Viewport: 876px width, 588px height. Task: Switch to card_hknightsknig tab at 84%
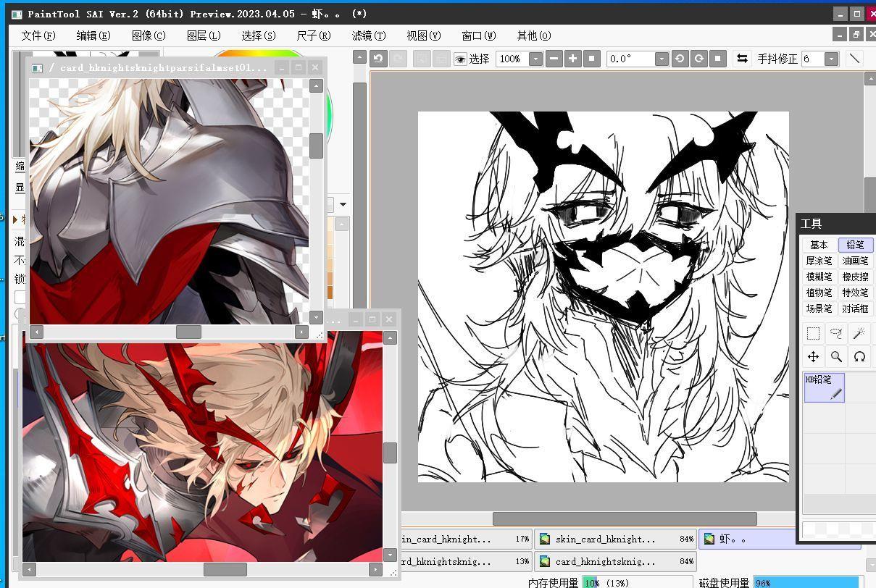click(615, 561)
